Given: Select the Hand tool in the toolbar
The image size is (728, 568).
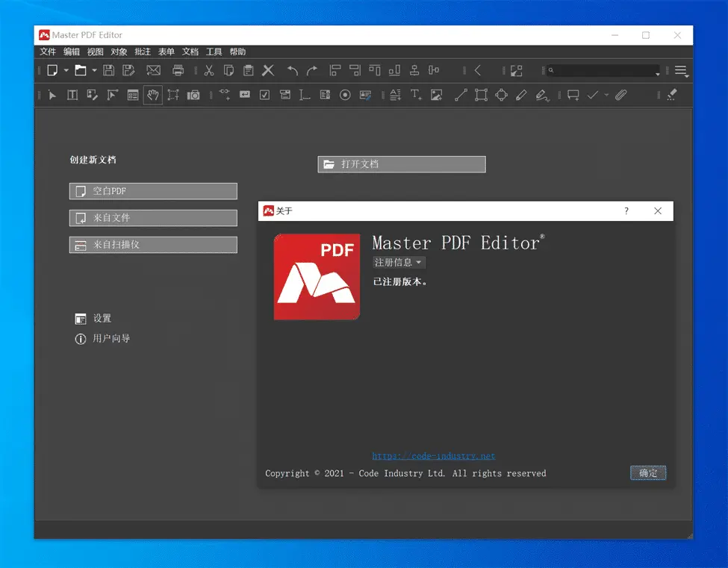Looking at the screenshot, I should (x=153, y=95).
